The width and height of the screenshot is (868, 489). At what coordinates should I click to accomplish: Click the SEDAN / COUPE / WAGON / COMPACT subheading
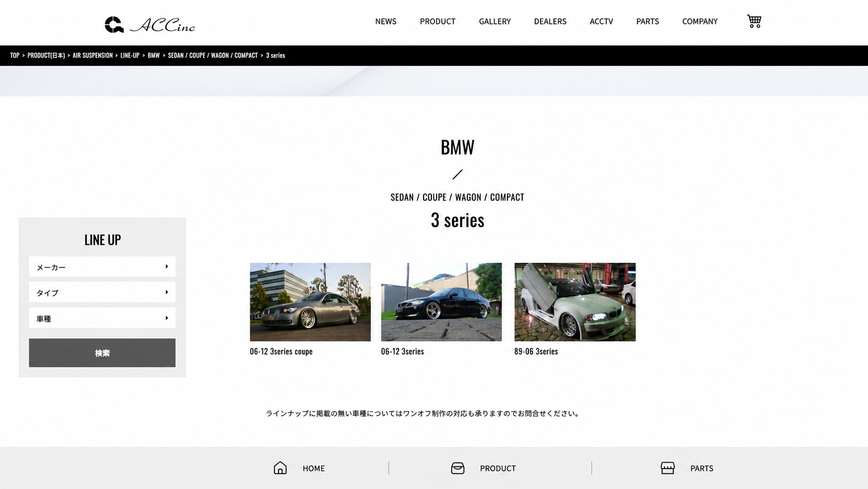click(457, 197)
